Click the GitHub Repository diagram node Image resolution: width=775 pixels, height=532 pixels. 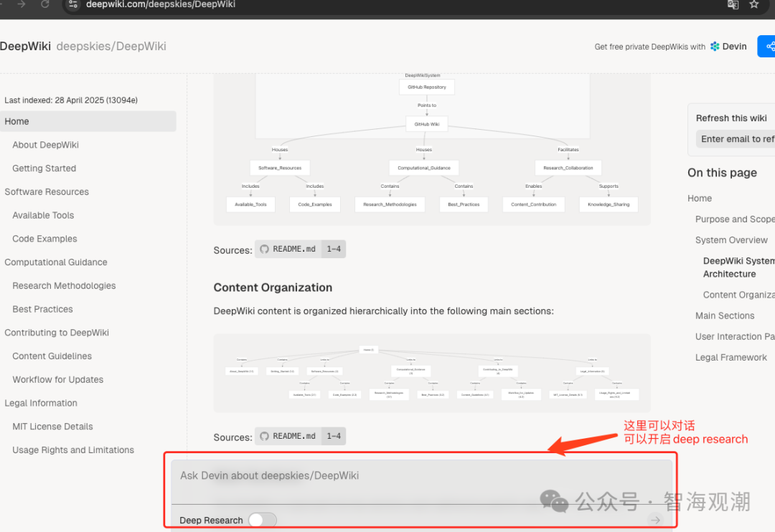(x=426, y=87)
